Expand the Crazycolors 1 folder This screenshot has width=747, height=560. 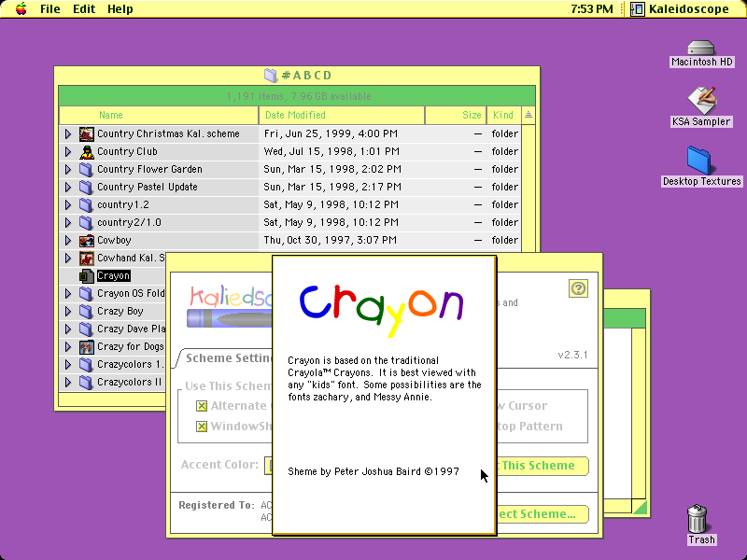(x=68, y=364)
